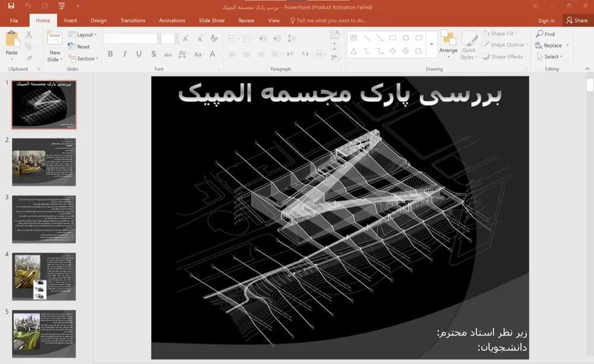Viewport: 594px width, 364px height.
Task: Switch to the Slide Show tab
Action: coord(212,20)
